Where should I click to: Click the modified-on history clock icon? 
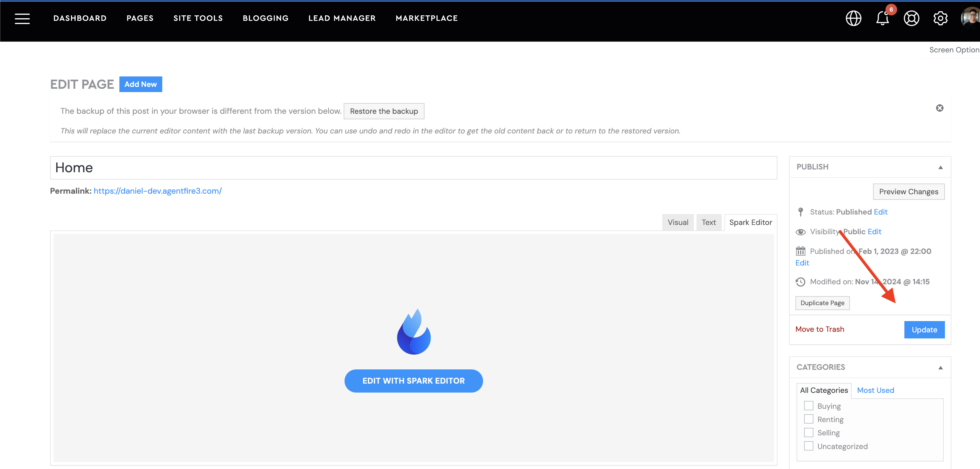coord(800,282)
